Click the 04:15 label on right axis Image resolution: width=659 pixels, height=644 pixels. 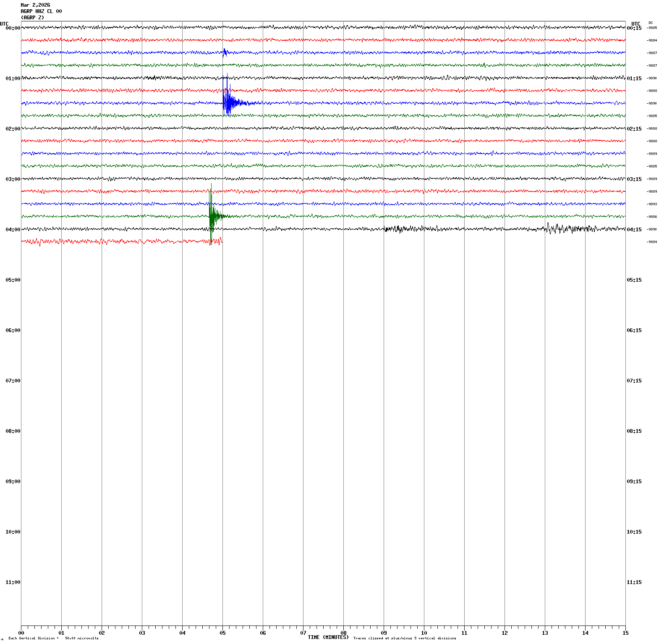(634, 230)
